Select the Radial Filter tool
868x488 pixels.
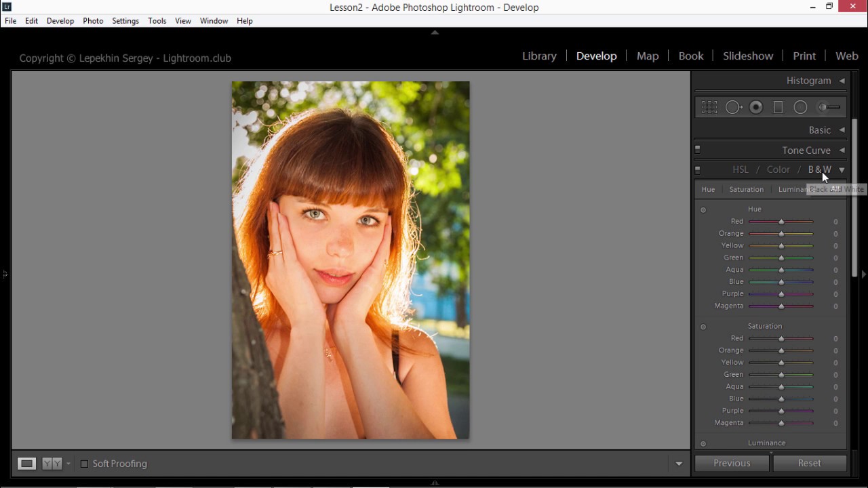pos(800,107)
